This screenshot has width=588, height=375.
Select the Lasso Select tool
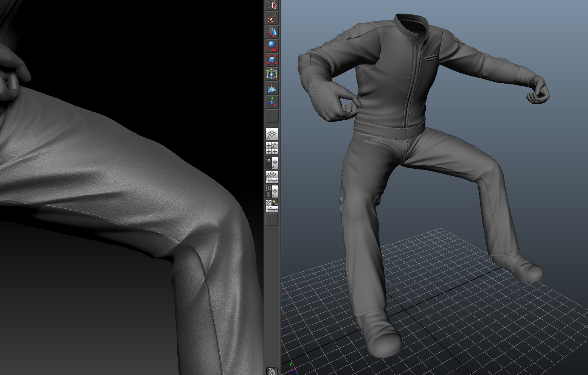(x=272, y=5)
